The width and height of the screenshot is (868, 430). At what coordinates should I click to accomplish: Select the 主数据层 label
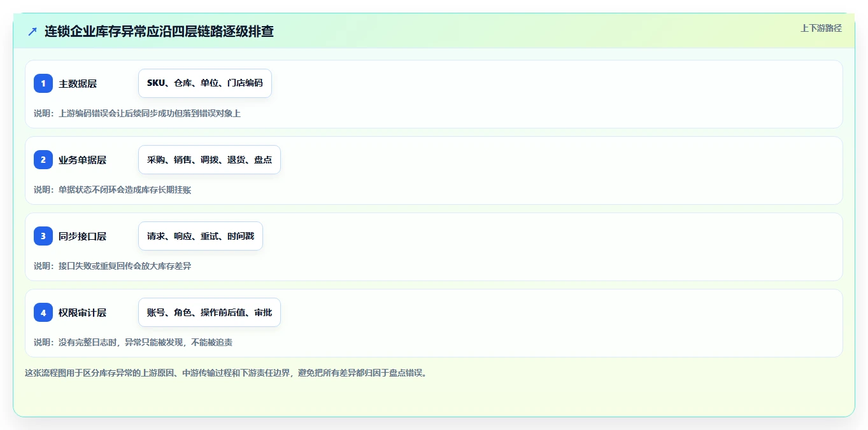78,83
